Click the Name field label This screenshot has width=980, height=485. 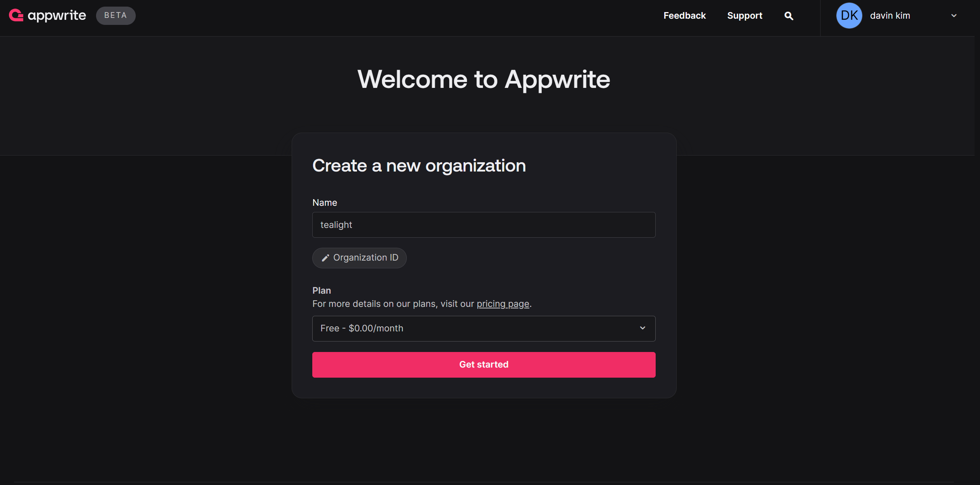[324, 203]
